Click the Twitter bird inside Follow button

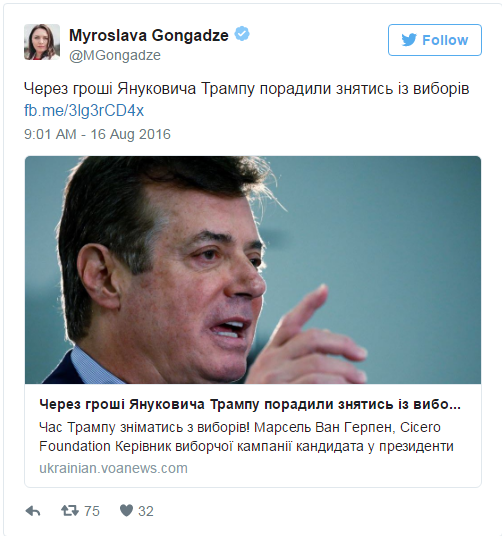(x=409, y=40)
